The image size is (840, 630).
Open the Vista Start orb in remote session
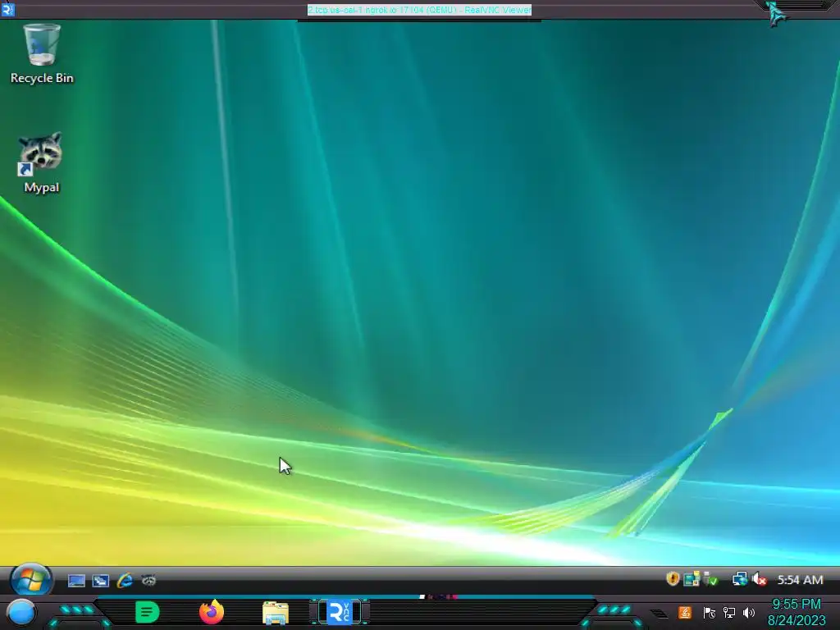point(30,580)
